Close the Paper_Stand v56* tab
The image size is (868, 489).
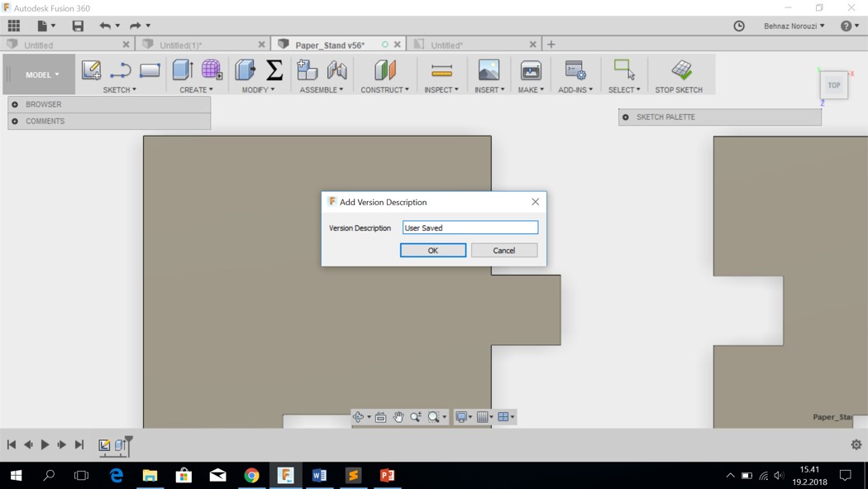(397, 45)
